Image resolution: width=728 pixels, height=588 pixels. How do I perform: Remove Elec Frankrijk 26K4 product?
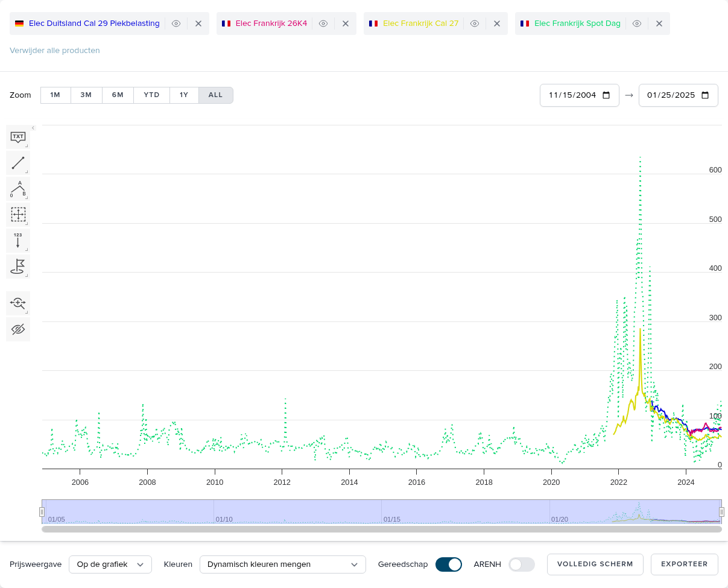pos(346,24)
